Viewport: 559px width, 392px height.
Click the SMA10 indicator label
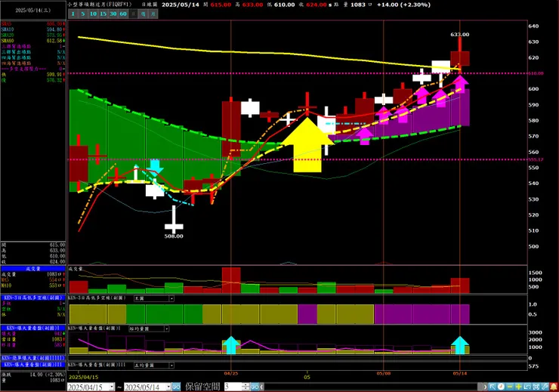tap(8, 29)
